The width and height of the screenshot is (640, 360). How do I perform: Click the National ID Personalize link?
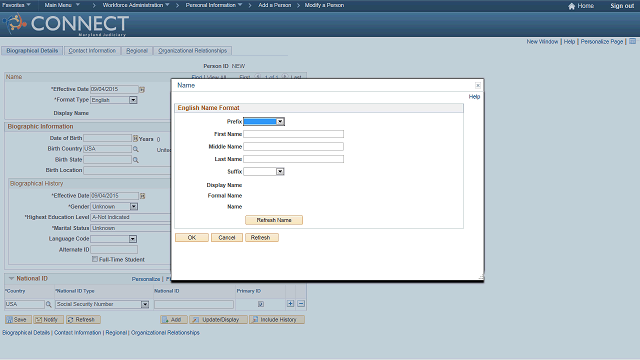tap(146, 279)
